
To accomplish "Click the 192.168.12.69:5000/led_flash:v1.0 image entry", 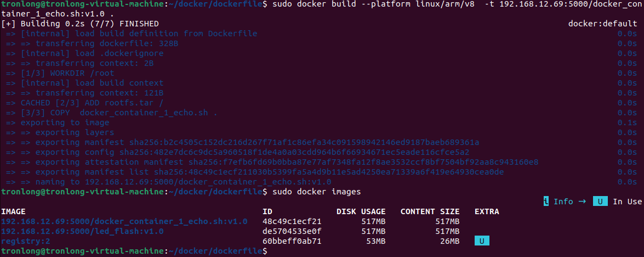I will tap(82, 231).
